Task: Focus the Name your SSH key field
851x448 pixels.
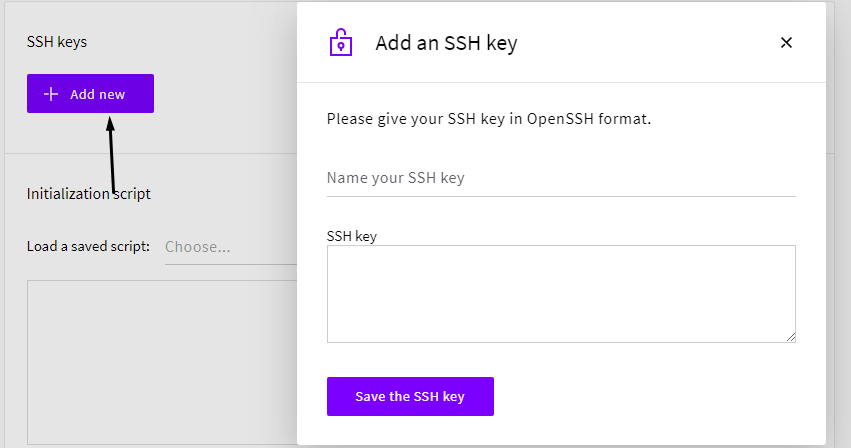Action: [x=561, y=178]
